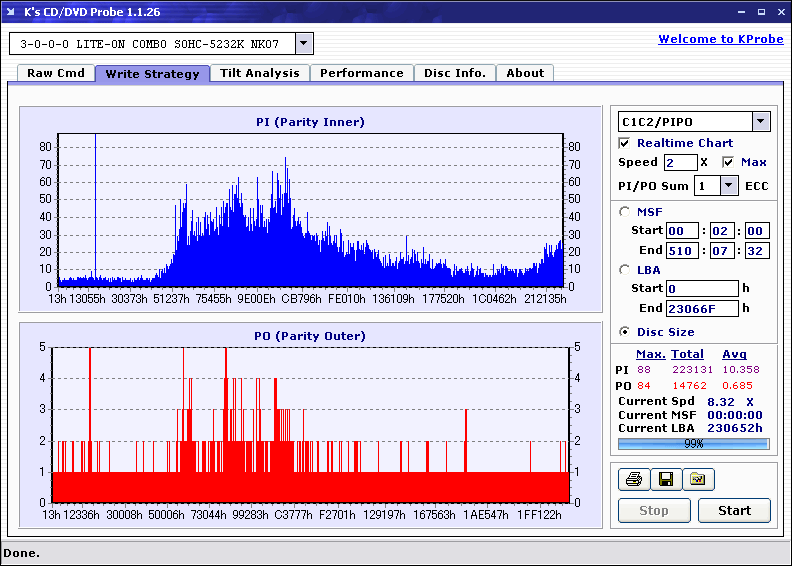Expand the C1C2/PIPO test type dropdown
The width and height of the screenshot is (792, 566).
click(x=761, y=122)
